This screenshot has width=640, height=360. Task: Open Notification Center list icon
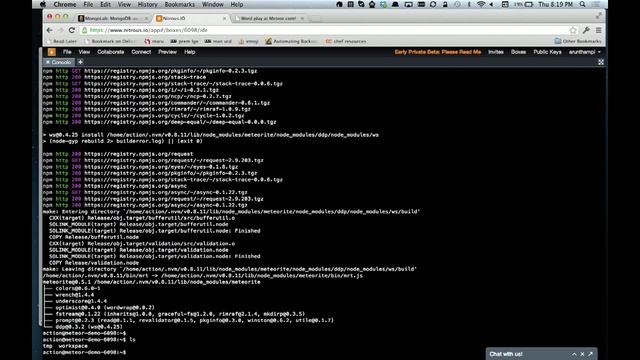[x=596, y=4]
